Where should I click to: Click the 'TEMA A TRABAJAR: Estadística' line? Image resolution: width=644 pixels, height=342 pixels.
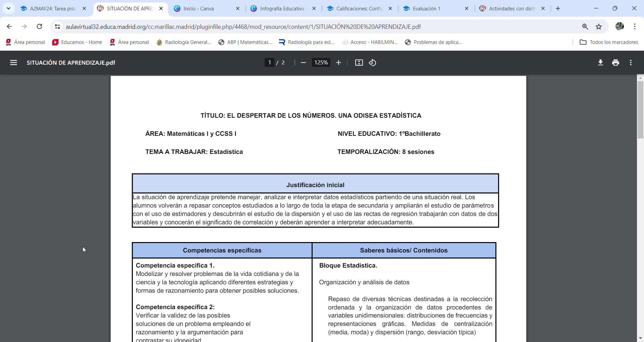click(194, 152)
